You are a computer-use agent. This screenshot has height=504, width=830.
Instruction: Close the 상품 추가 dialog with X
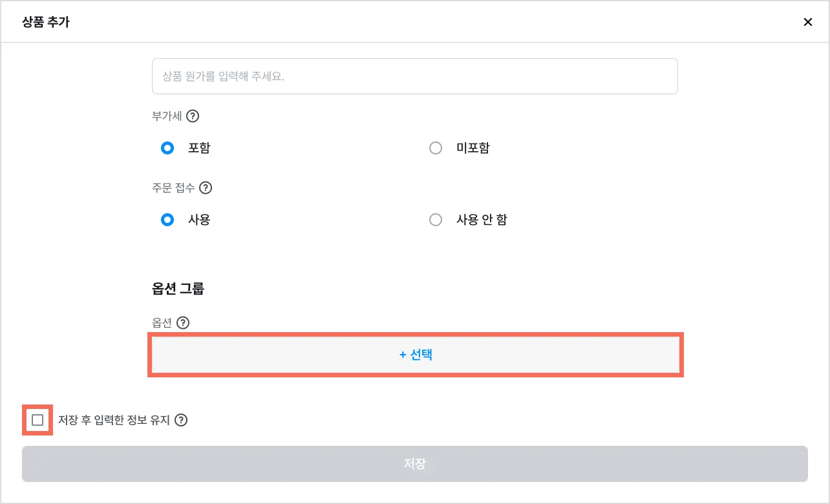807,22
